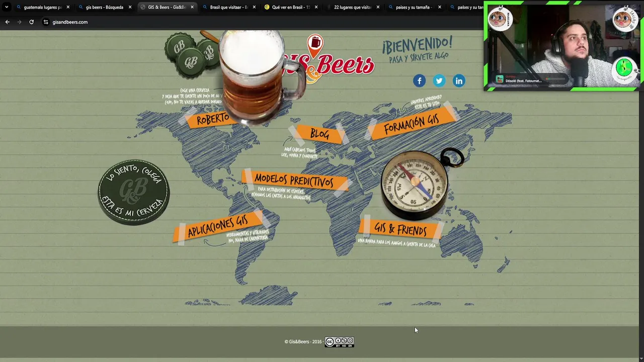
Task: Switch to the '22 lugares que visitar' tab
Action: click(352, 7)
